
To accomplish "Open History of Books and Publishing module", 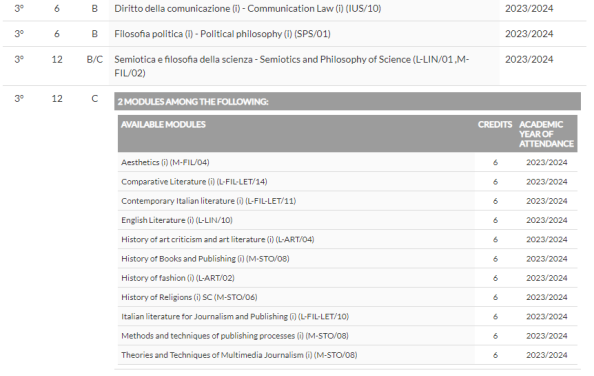I will [x=205, y=259].
